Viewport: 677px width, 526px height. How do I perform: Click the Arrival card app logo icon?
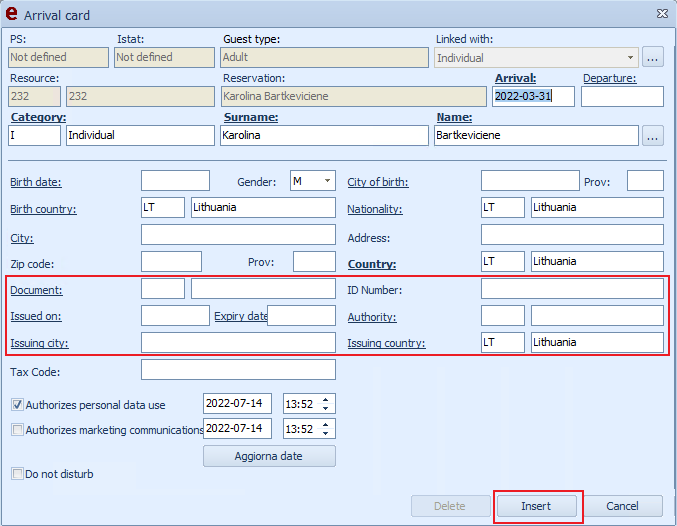tap(12, 14)
